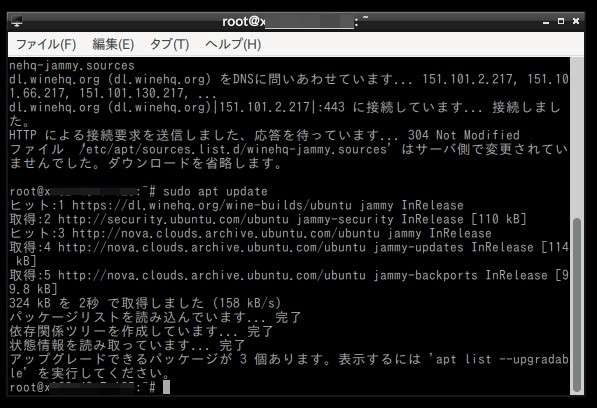
Task: Click the terminal vertical scrollbar thumb
Action: pyautogui.click(x=577, y=305)
